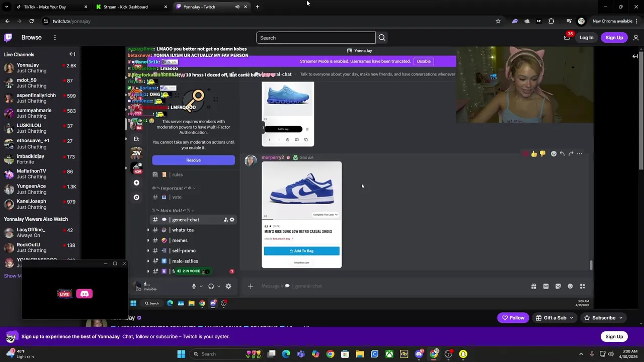Click create invite icon on general-chat
The width and height of the screenshot is (644, 362).
[x=225, y=220]
